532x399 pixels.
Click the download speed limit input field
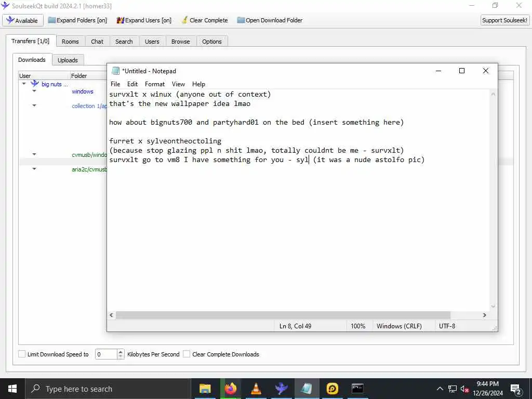pos(106,354)
